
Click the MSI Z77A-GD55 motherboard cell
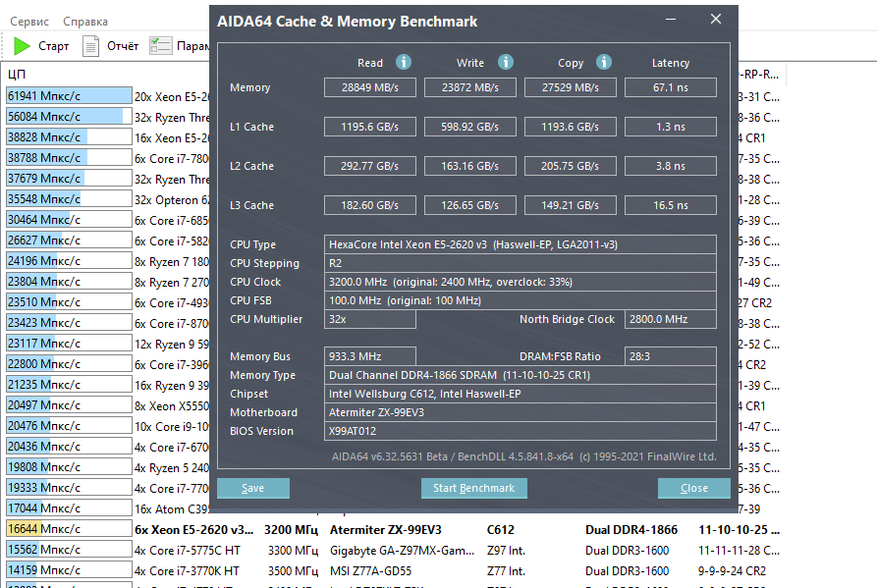coord(370,570)
